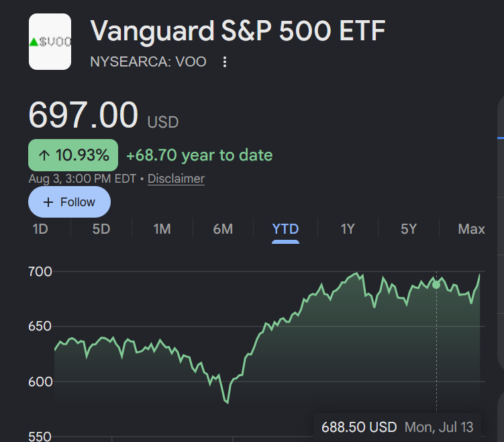Open the three-dot more options menu

225,62
